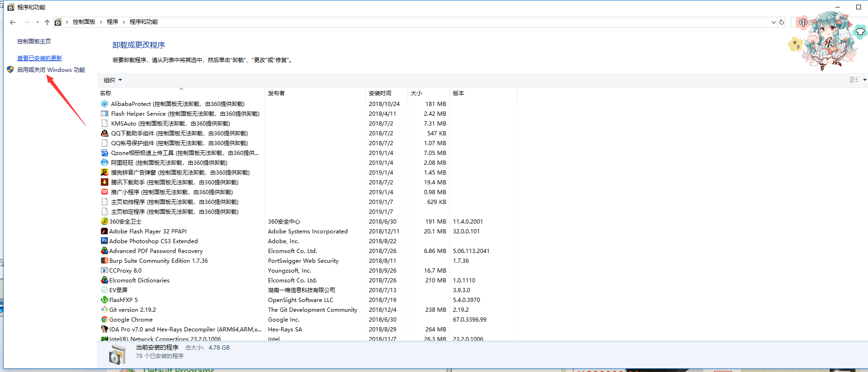Open the view options dropdown arrow
Viewport: 868px width, 372px height.
click(x=865, y=80)
